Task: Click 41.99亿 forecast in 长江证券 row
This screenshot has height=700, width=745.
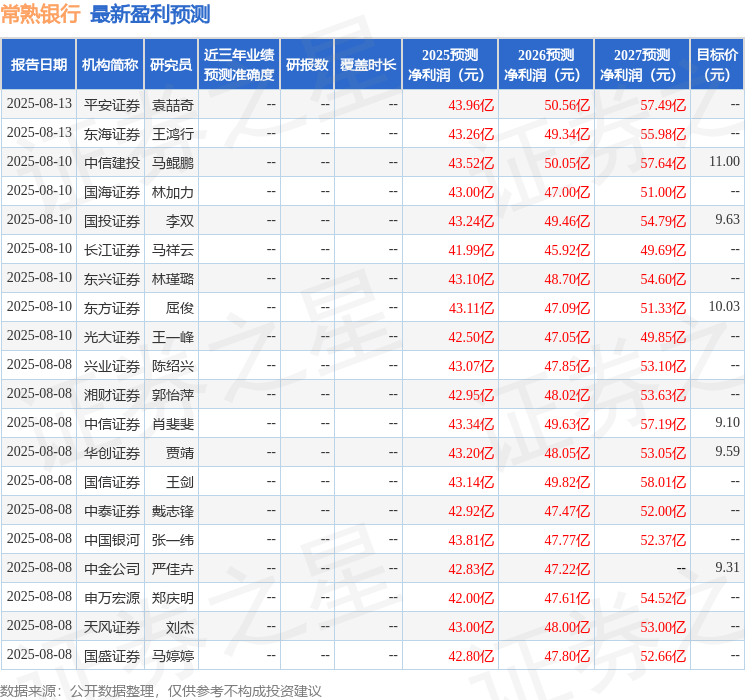Action: point(471,249)
